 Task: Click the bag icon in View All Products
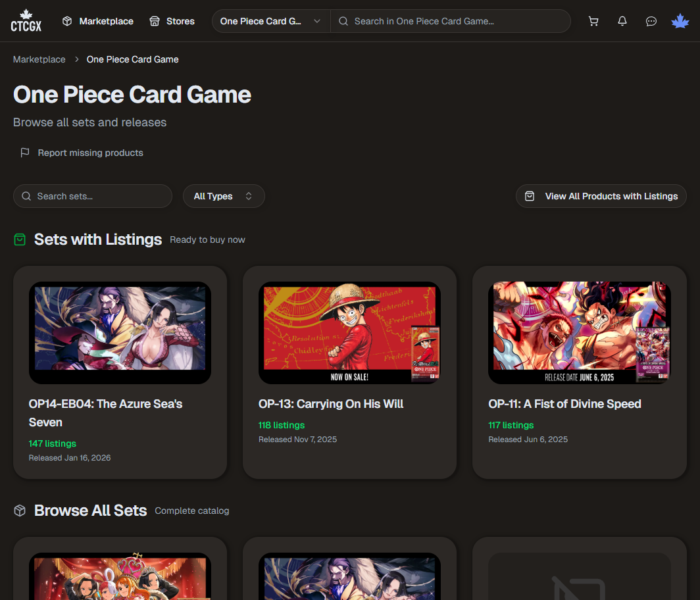530,196
